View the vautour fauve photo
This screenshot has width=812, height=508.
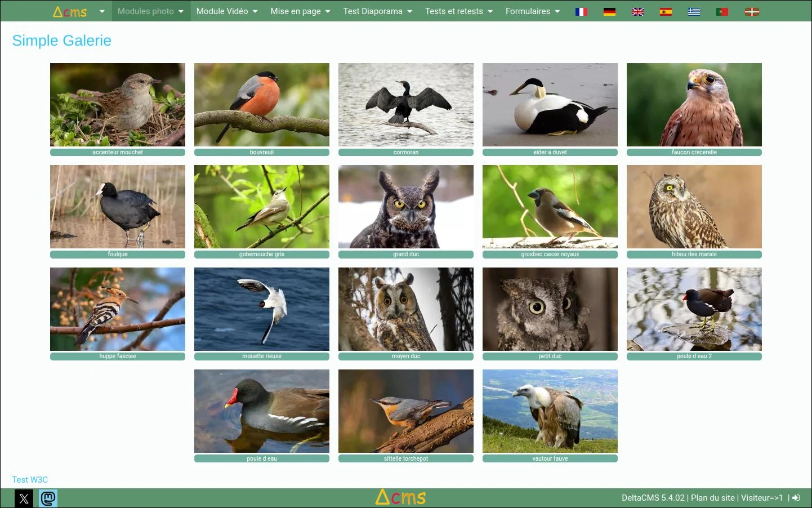(550, 411)
